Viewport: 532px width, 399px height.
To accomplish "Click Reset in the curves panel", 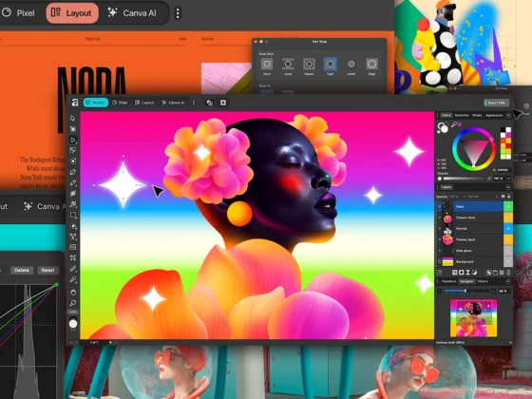I will [x=47, y=270].
